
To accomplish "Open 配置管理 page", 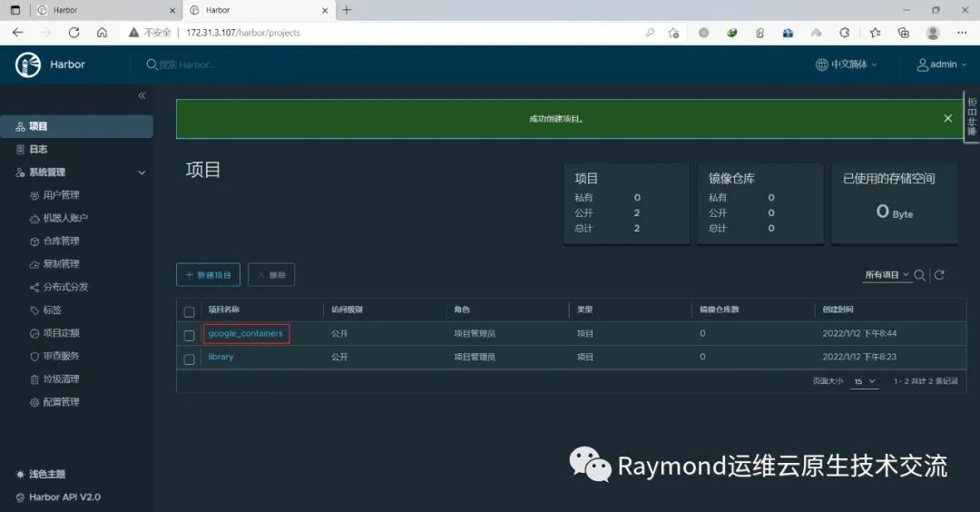I will point(61,402).
